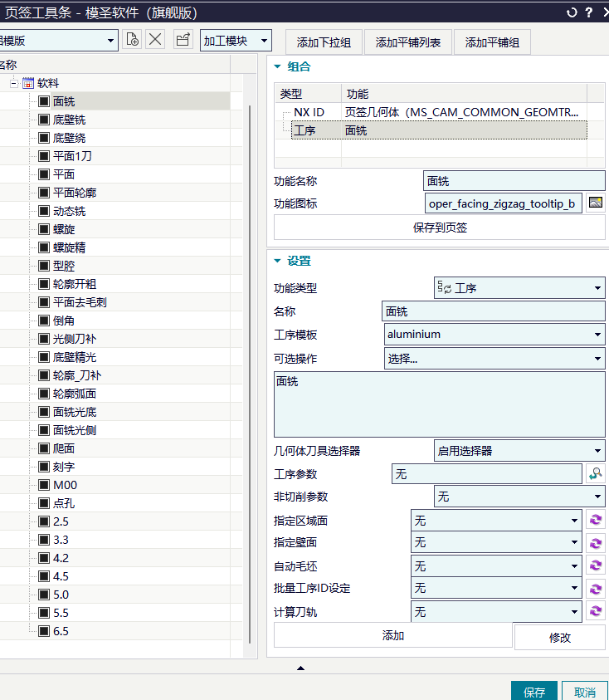The width and height of the screenshot is (609, 700).
Task: Click the square icon of 底壁铣 item
Action: click(x=44, y=120)
